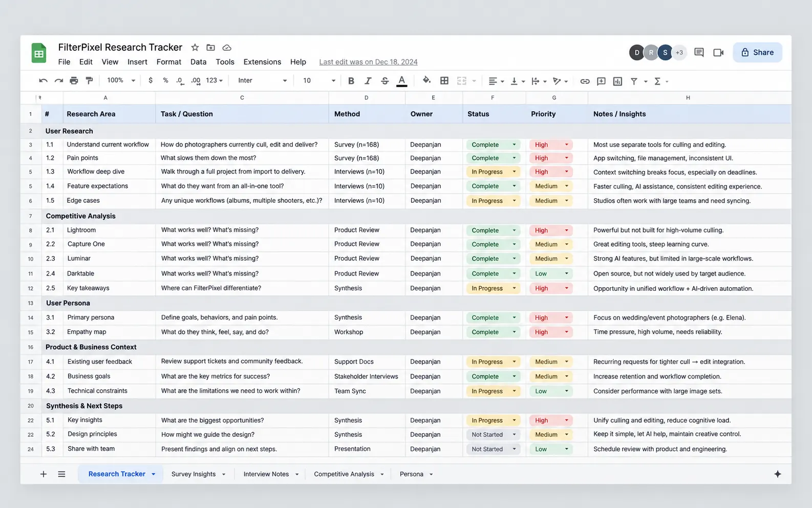Decrease decimal places
Viewport: 812px width, 508px height.
click(180, 80)
